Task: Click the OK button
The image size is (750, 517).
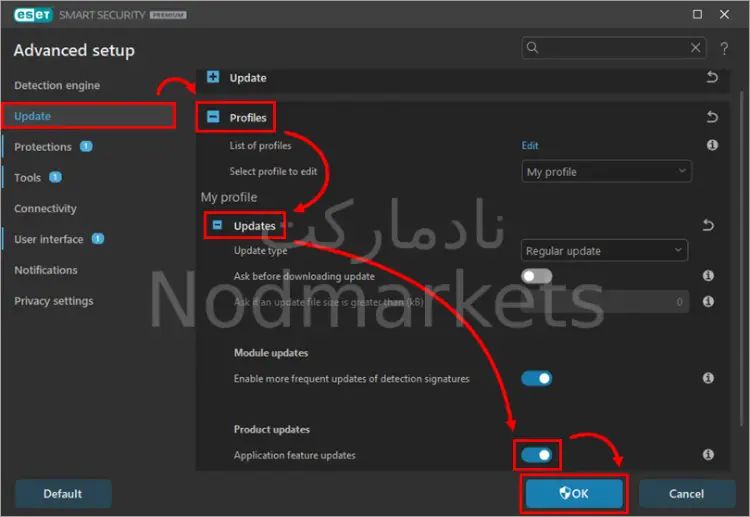Action: tap(574, 494)
